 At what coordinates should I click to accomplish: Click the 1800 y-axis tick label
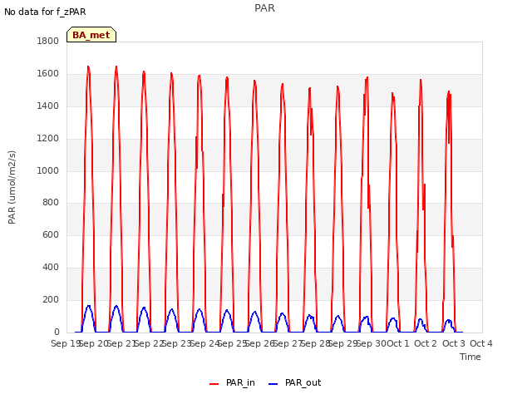pos(48,41)
